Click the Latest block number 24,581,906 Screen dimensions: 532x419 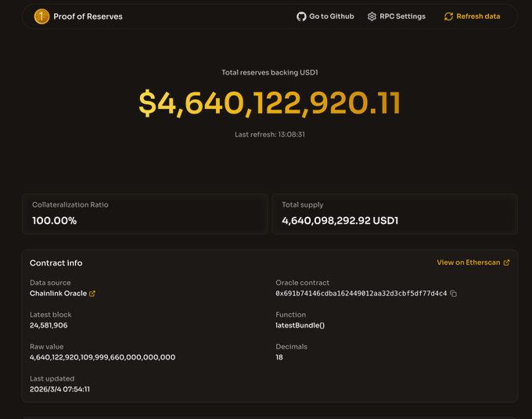pos(49,325)
